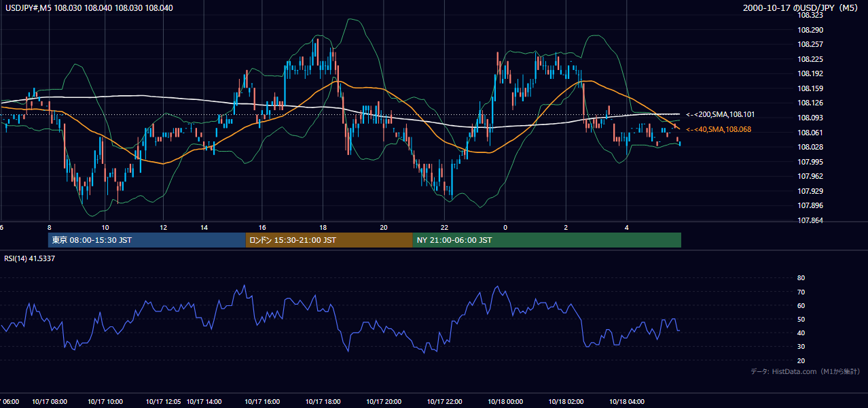Click the 東京 08:00-15:30 JST session bar
The height and width of the screenshot is (408, 868).
point(147,240)
